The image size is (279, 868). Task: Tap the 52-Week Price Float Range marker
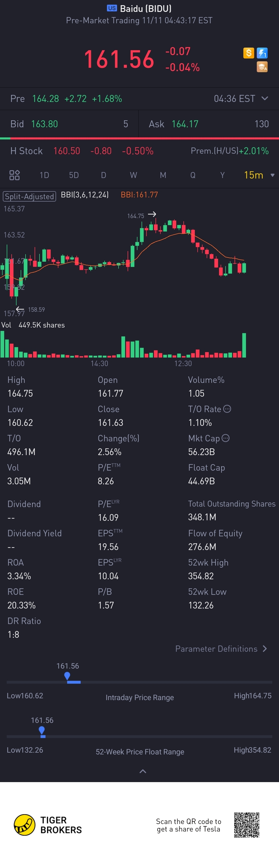click(x=42, y=731)
